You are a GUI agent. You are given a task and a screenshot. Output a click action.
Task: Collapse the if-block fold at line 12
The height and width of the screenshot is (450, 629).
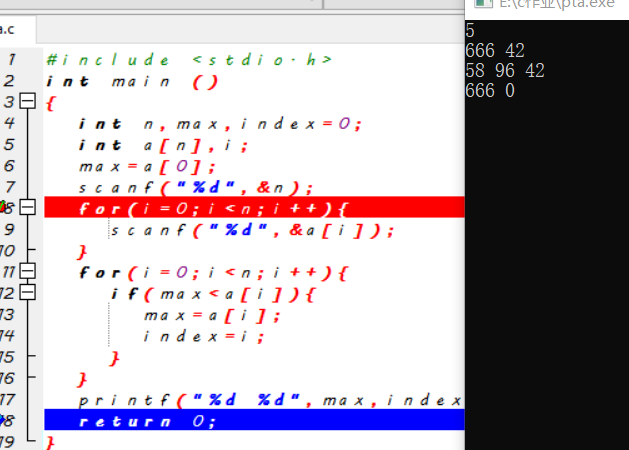point(28,292)
